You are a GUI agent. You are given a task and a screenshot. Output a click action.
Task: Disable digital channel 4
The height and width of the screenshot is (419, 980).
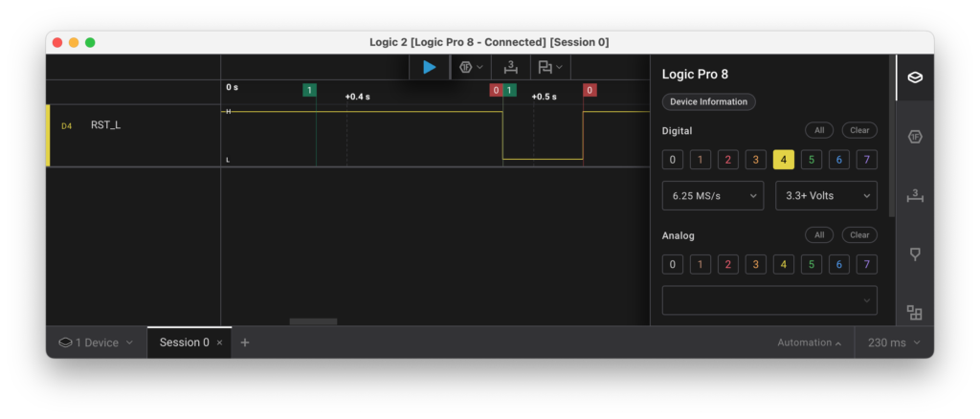pyautogui.click(x=783, y=160)
